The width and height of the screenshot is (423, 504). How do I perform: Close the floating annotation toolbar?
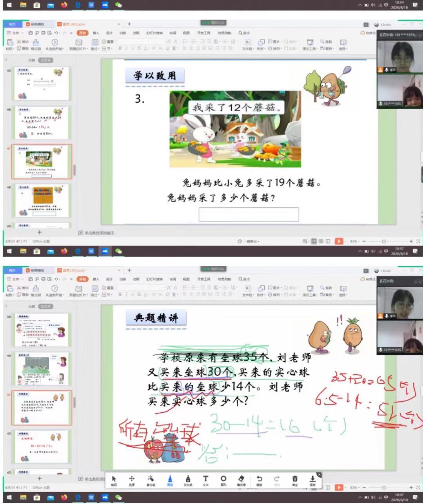click(319, 475)
